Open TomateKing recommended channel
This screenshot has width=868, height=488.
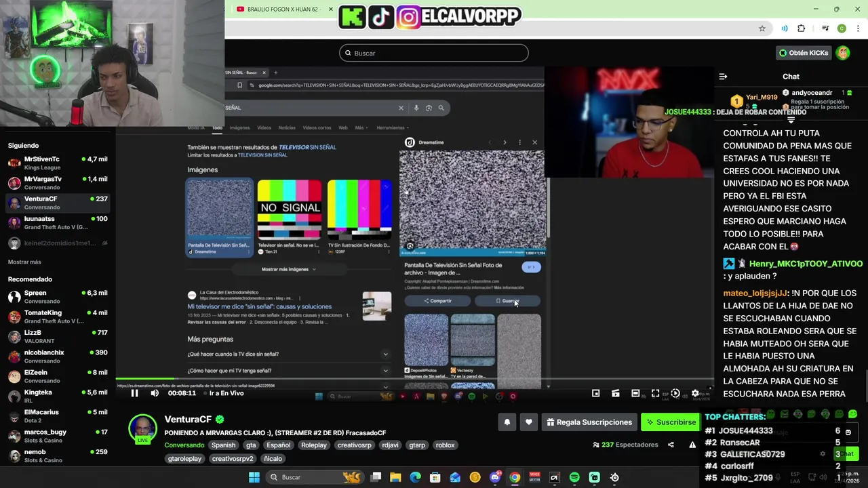(58, 317)
